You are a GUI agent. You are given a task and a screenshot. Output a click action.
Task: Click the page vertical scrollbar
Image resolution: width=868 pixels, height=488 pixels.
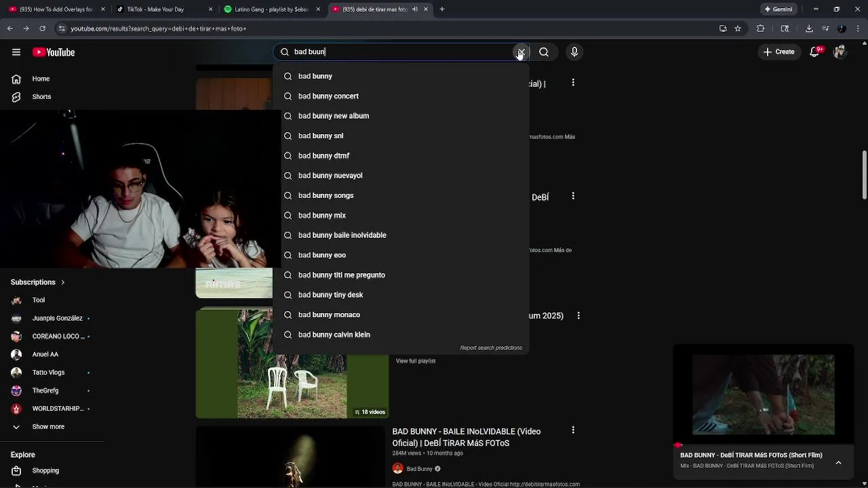click(x=865, y=175)
